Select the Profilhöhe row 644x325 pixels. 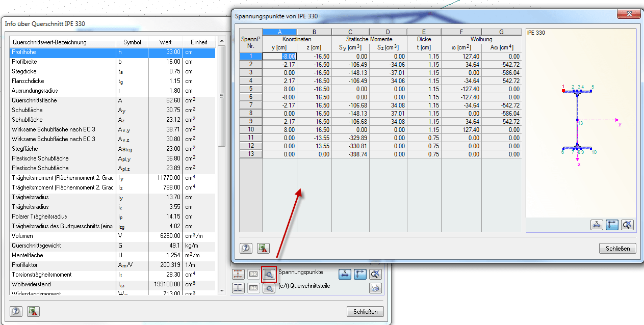(112, 52)
